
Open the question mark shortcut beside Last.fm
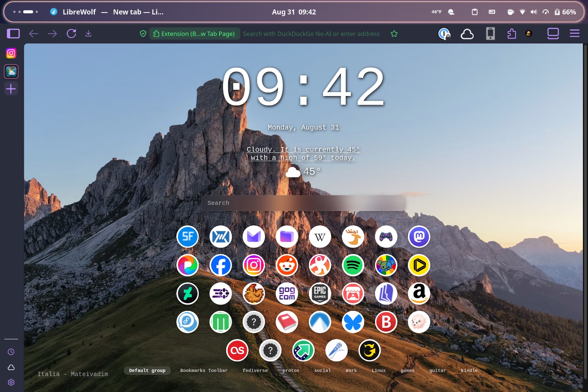(270, 350)
